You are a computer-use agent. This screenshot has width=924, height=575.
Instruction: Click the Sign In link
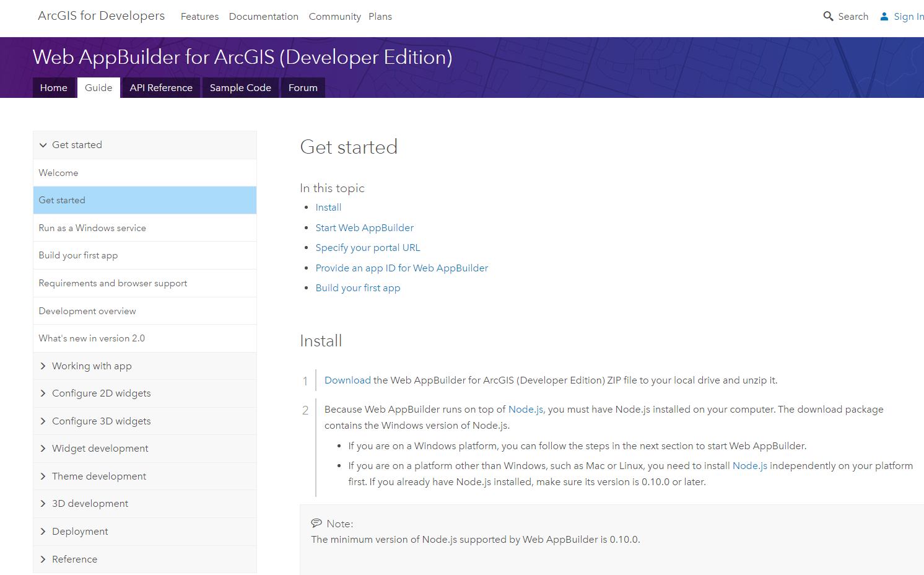909,17
